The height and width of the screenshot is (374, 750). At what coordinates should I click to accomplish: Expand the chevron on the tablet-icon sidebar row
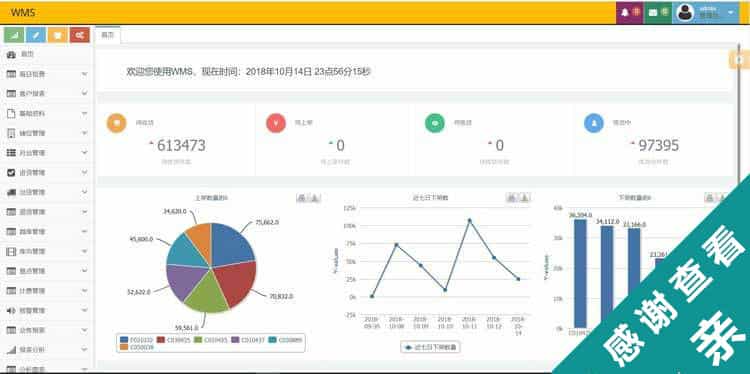tap(84, 133)
